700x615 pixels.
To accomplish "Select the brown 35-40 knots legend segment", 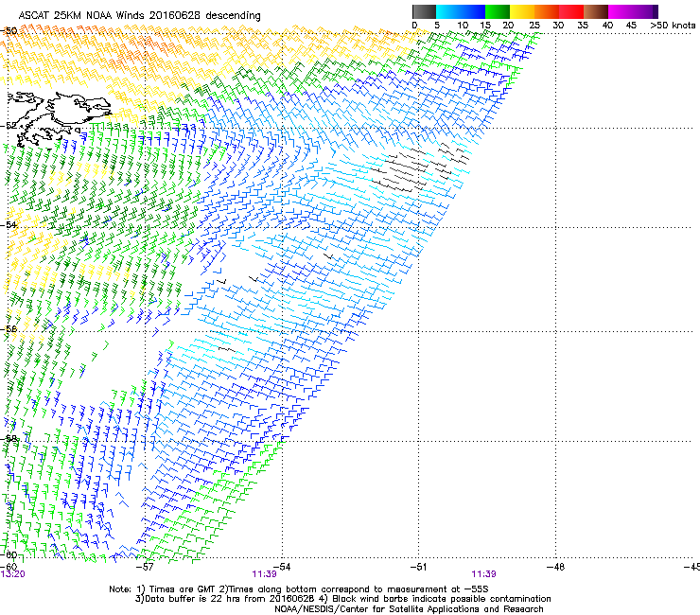I will point(596,11).
